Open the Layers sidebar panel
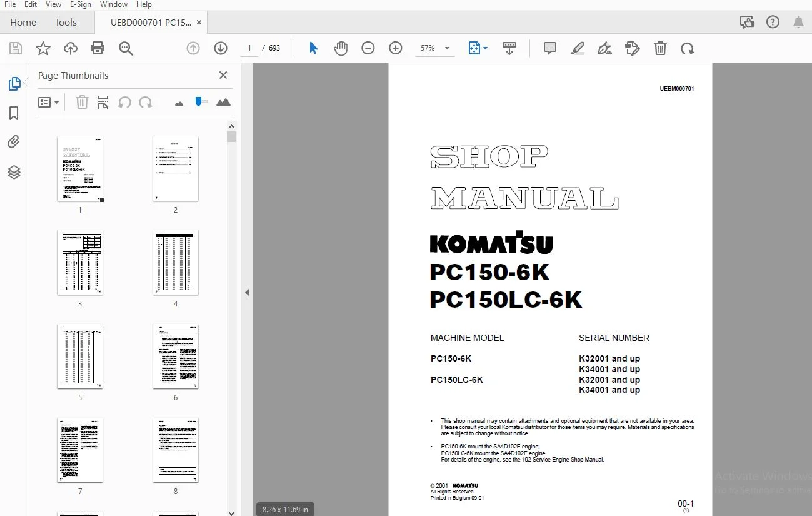812x516 pixels. click(14, 172)
